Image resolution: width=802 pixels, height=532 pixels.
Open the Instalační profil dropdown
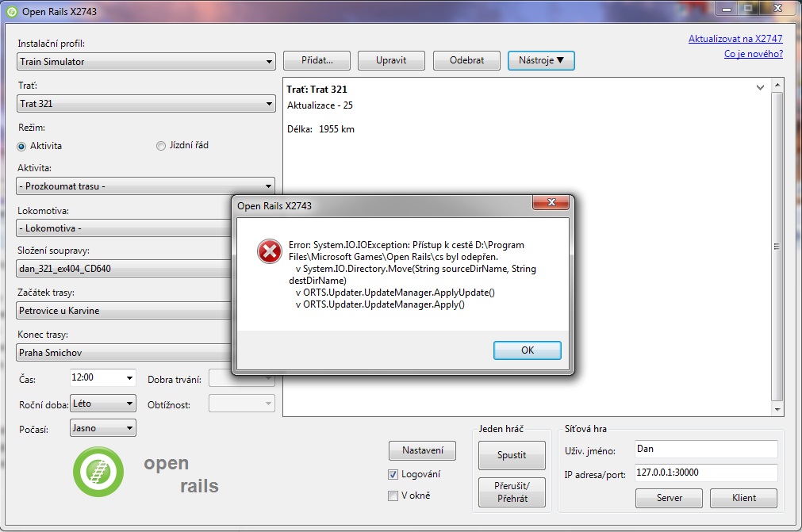[x=146, y=61]
